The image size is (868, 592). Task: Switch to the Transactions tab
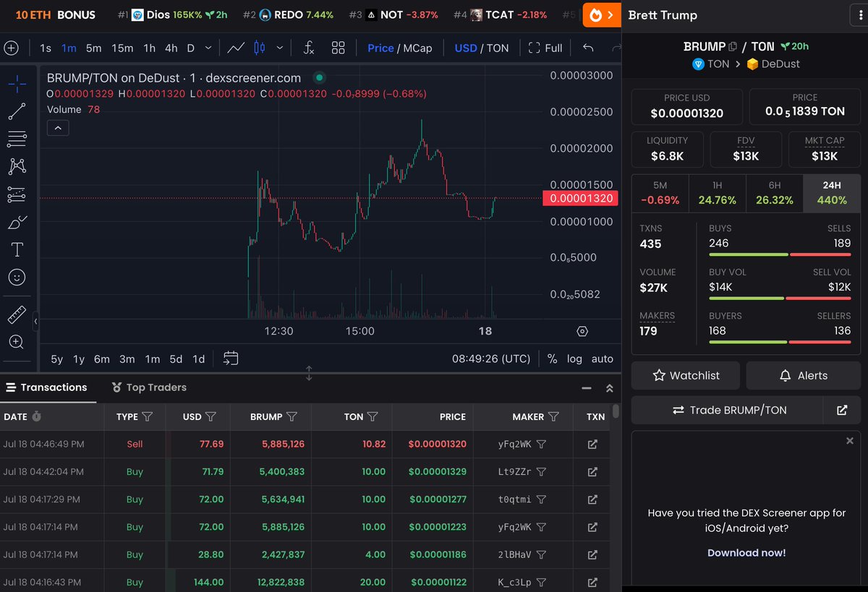point(47,387)
